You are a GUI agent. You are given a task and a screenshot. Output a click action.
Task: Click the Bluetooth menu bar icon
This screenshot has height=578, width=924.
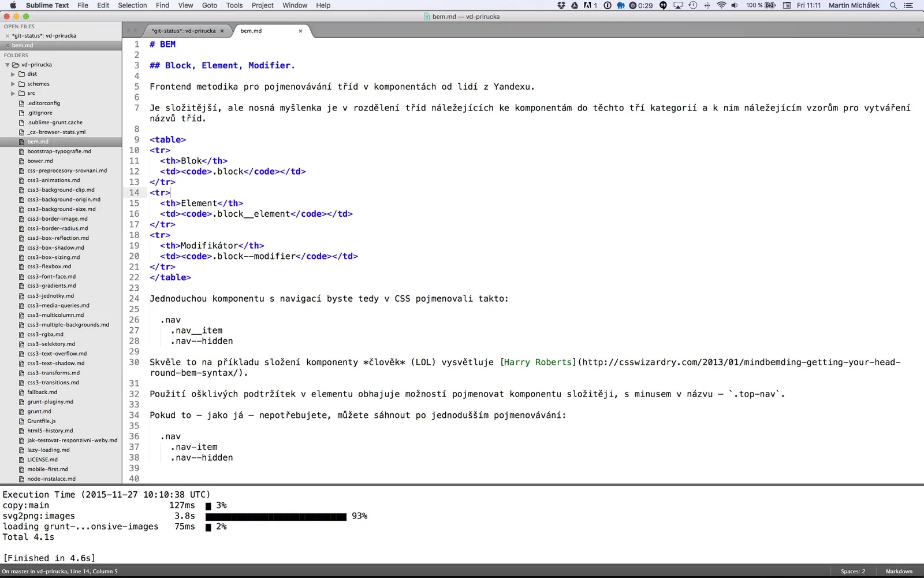706,5
